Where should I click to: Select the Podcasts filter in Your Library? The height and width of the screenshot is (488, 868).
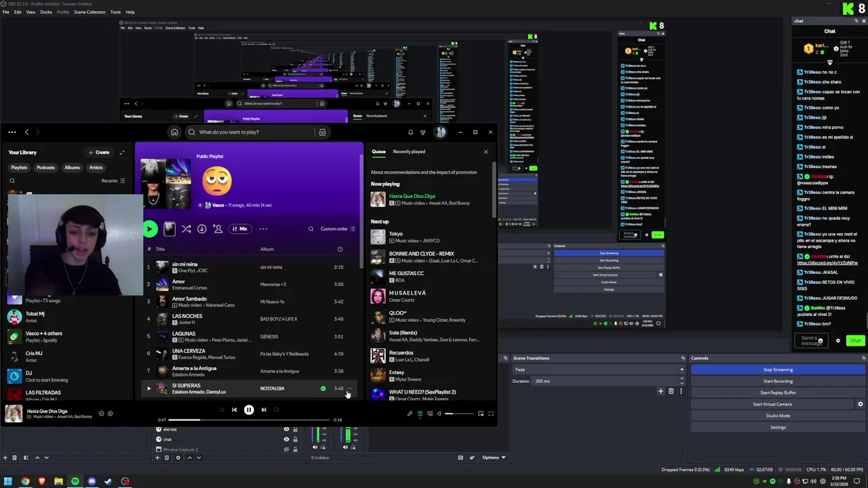(45, 167)
